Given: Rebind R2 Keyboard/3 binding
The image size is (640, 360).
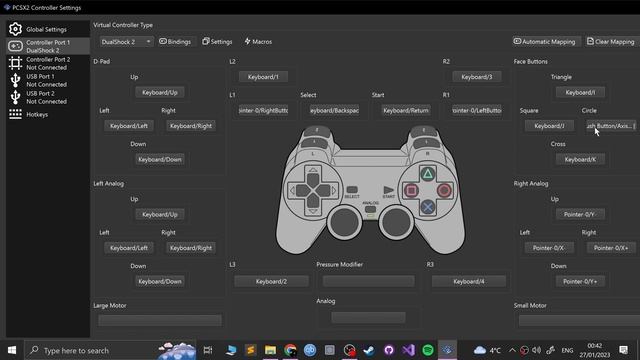Looking at the screenshot, I should (x=477, y=77).
